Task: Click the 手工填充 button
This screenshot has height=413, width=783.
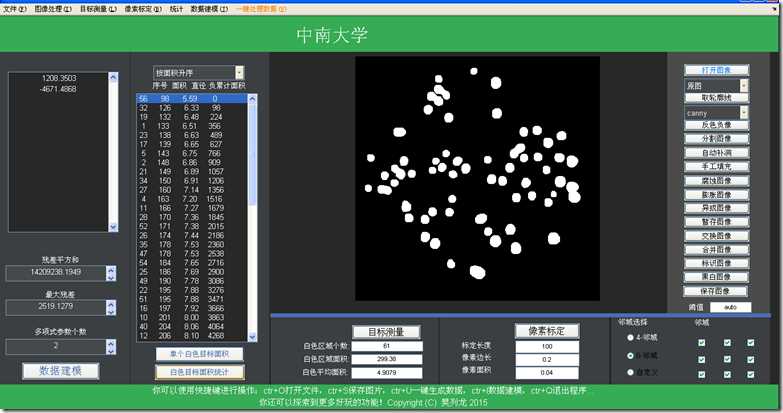Action: coord(716,166)
